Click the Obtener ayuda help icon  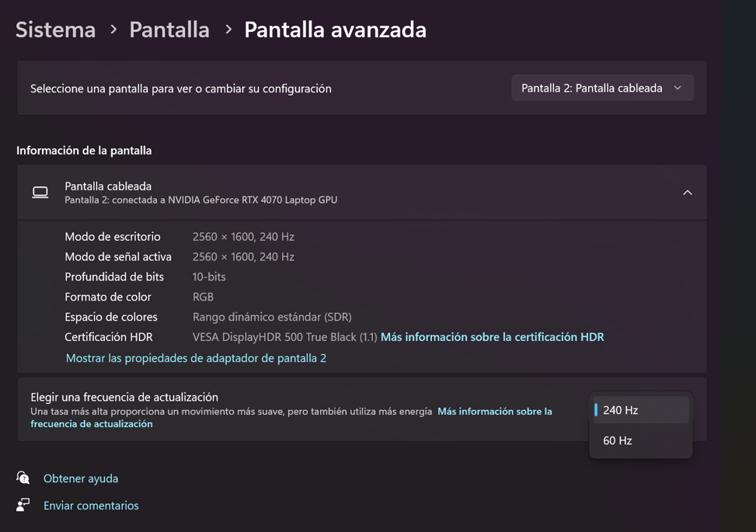23,478
